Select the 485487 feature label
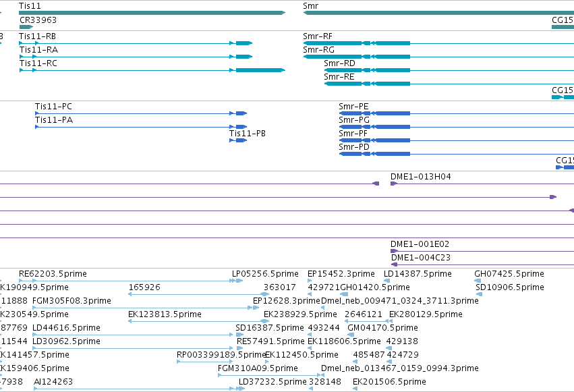Viewport: 574px width, 392px height. 369,355
